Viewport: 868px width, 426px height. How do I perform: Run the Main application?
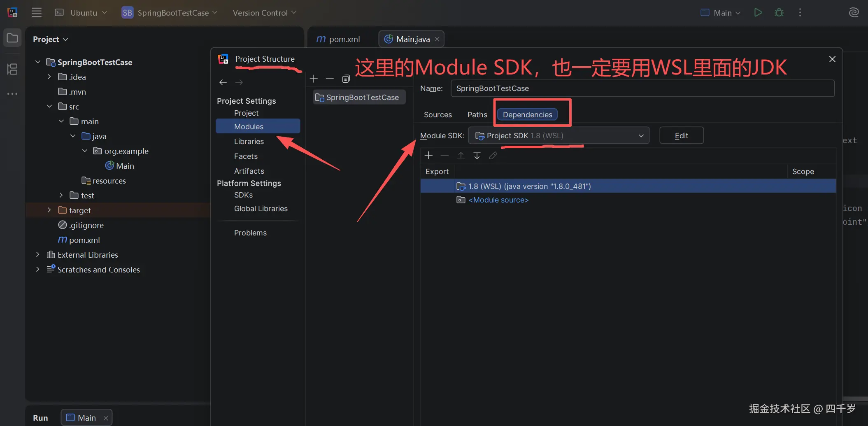coord(758,12)
